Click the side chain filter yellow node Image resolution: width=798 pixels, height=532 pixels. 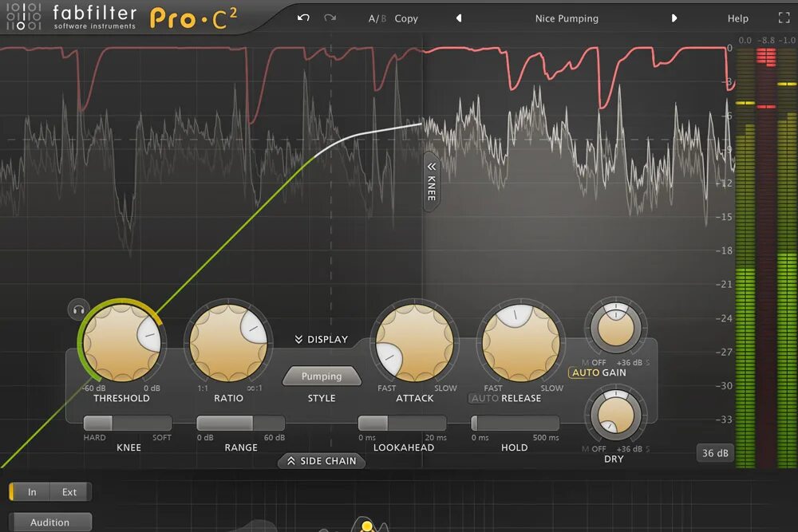click(366, 526)
